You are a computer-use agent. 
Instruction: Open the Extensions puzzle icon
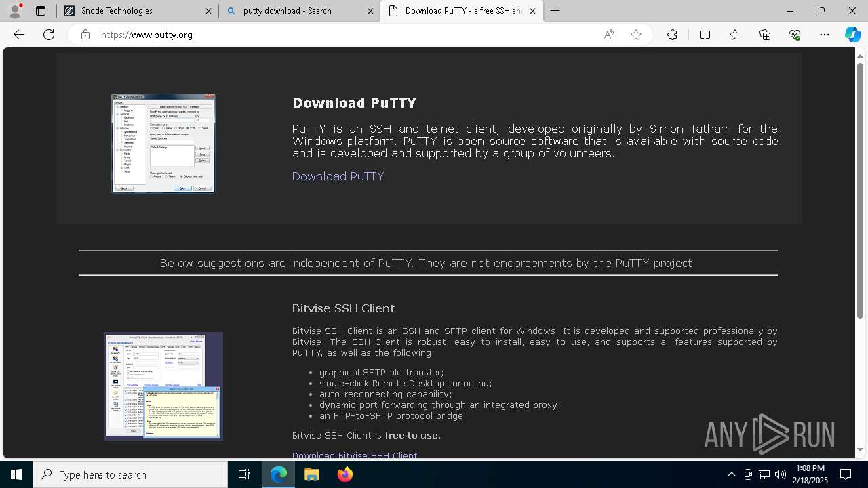(x=672, y=35)
